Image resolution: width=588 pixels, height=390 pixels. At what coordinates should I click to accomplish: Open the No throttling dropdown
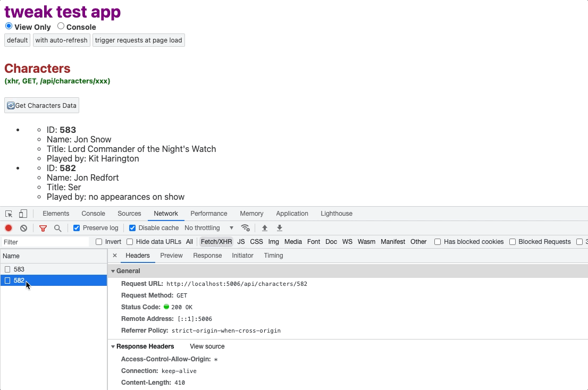click(209, 228)
